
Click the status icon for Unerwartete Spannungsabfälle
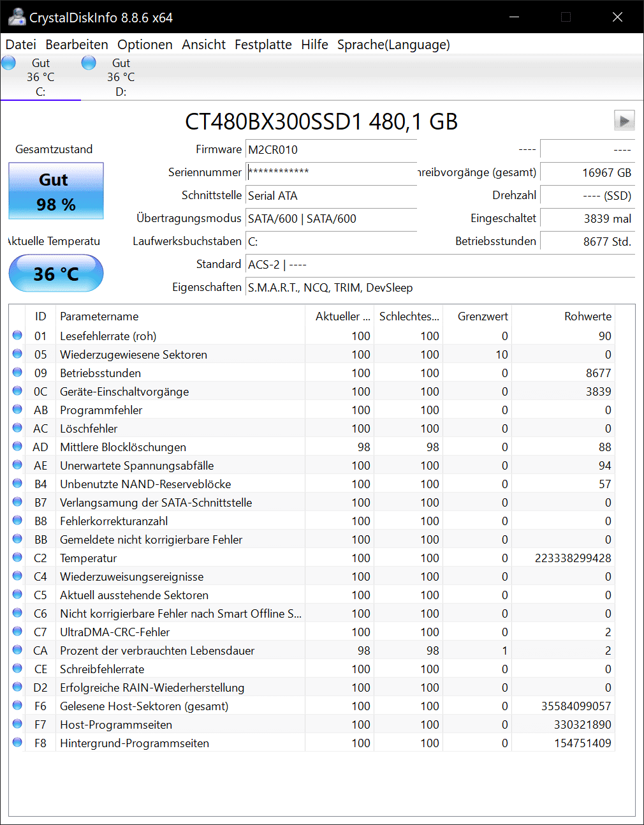pos(17,465)
